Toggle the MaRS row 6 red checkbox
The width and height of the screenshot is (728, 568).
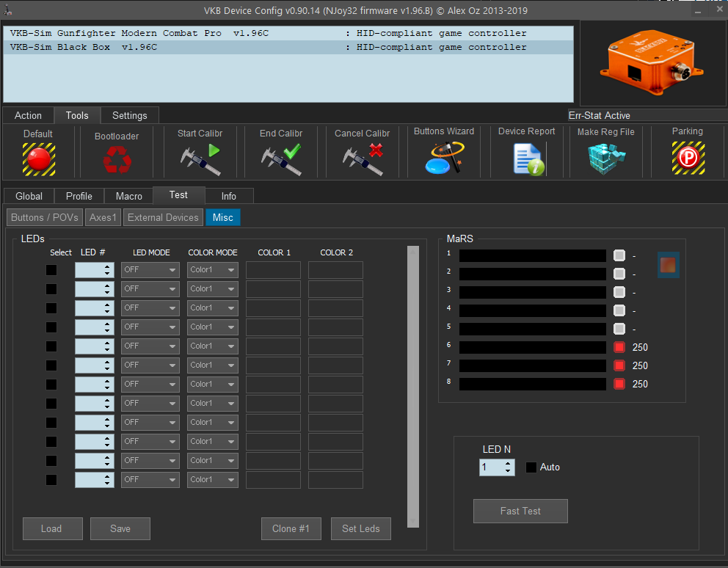[619, 347]
